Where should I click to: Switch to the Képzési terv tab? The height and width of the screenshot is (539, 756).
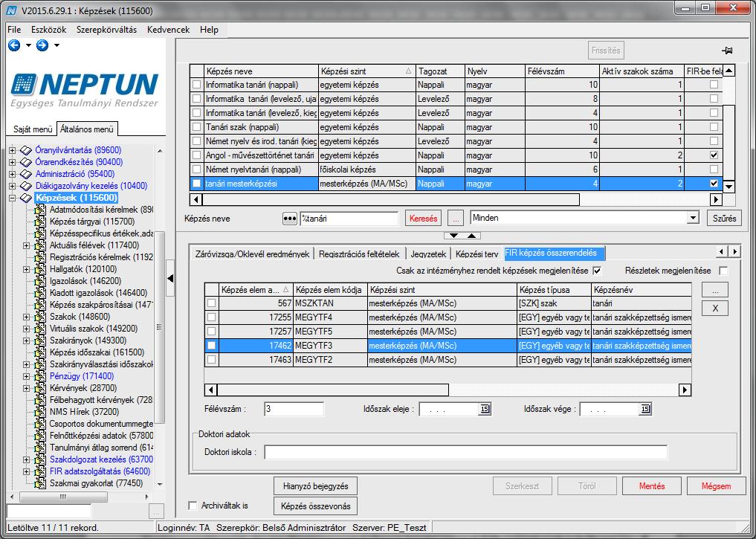tap(476, 254)
